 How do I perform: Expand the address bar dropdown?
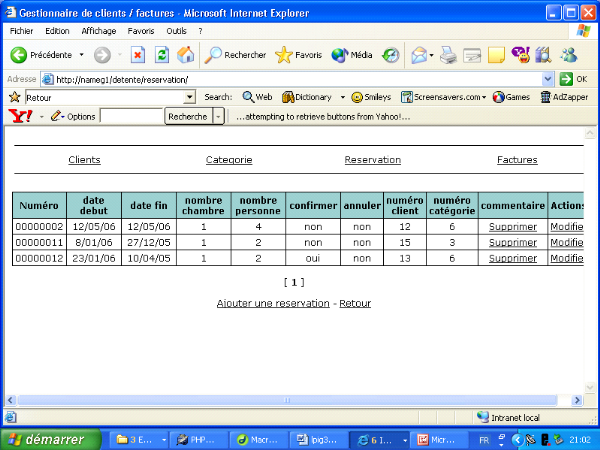point(548,78)
